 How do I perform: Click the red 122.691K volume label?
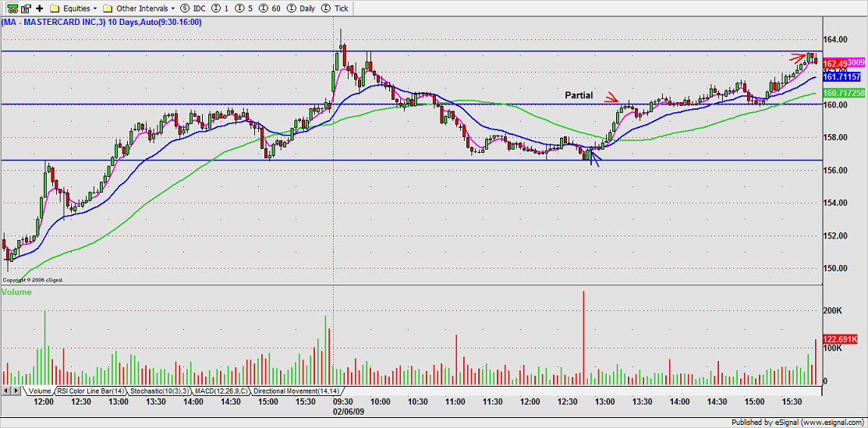point(841,339)
